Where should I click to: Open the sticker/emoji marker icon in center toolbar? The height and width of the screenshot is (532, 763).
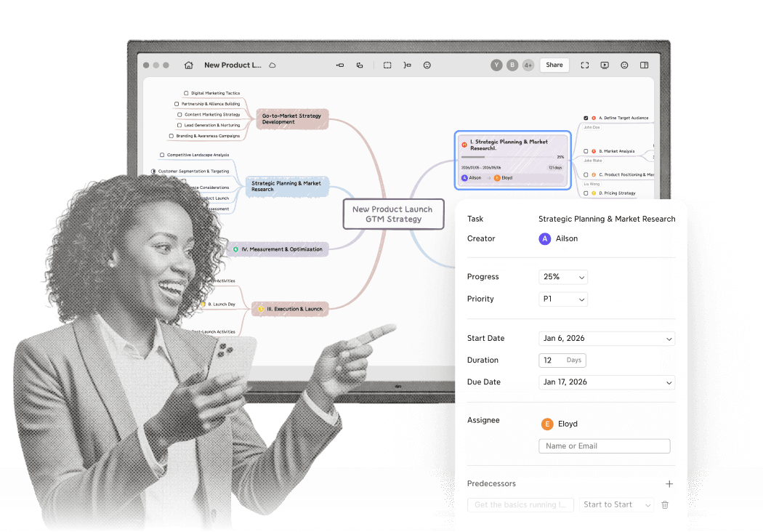[427, 65]
